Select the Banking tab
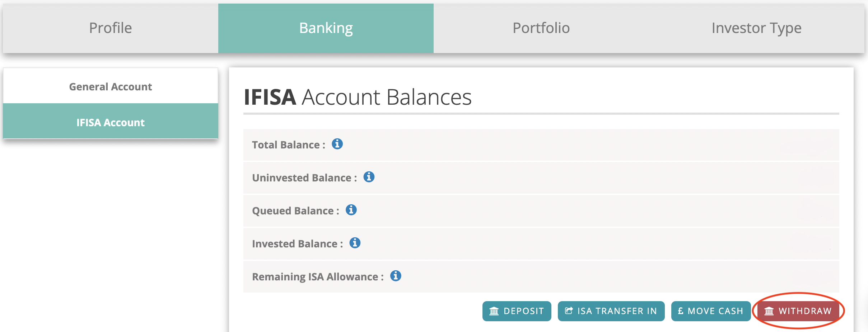 (x=326, y=28)
